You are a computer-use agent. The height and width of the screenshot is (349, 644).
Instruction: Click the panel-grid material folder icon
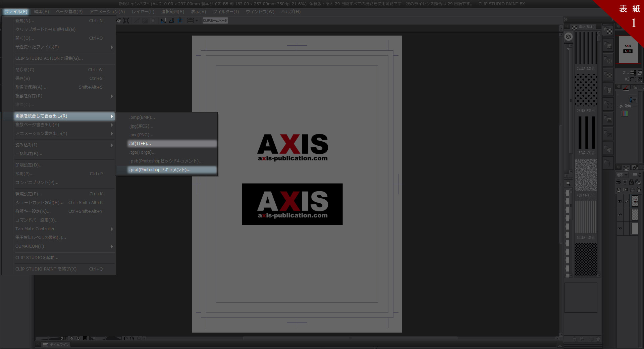(x=608, y=90)
